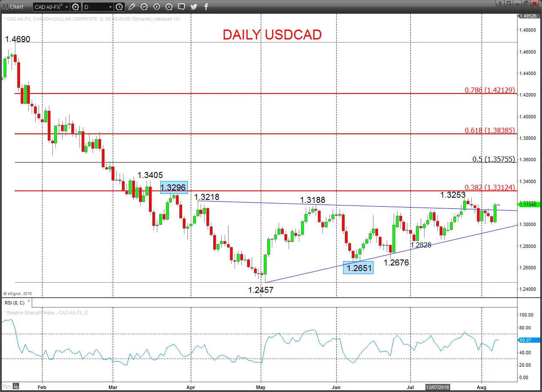This screenshot has height=392, width=542.
Task: Toggle the Dyn scaling lock icon
Action: pos(15,385)
